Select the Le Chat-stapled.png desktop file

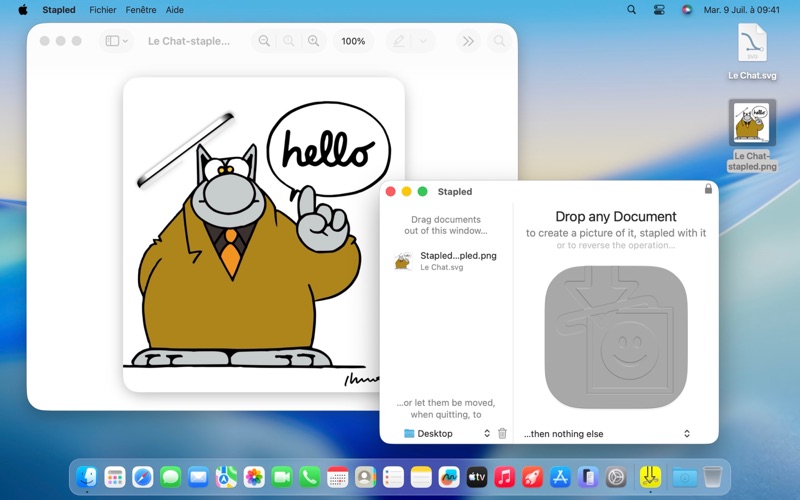(752, 135)
